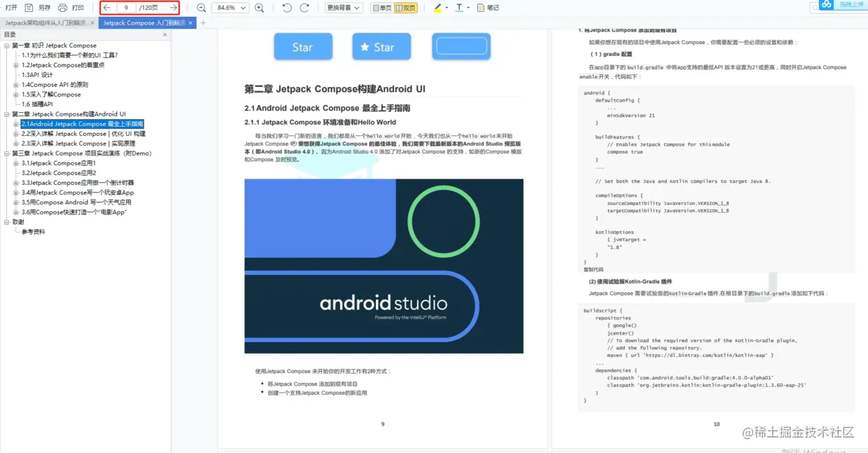
Task: Open the 更换背景 background dropdown
Action: [344, 8]
